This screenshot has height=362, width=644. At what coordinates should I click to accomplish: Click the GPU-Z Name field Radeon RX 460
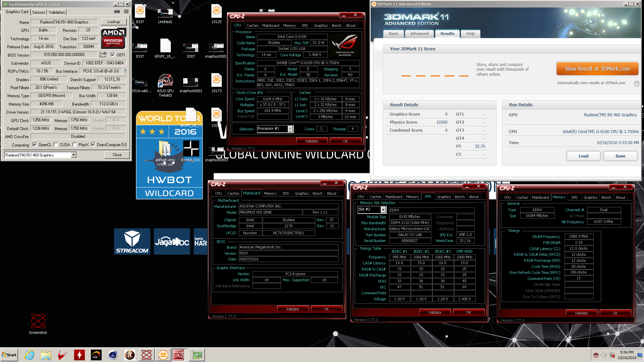point(64,22)
